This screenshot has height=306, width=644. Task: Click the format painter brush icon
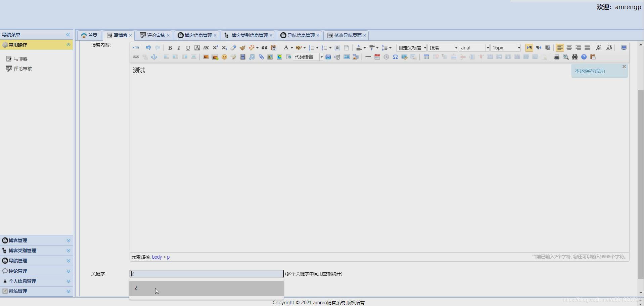tap(242, 48)
